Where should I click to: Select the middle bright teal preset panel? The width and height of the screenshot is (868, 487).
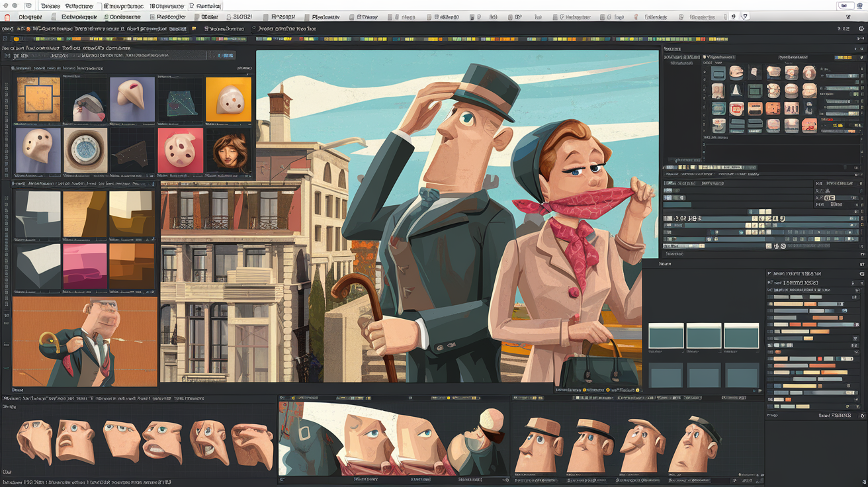pyautogui.click(x=703, y=335)
